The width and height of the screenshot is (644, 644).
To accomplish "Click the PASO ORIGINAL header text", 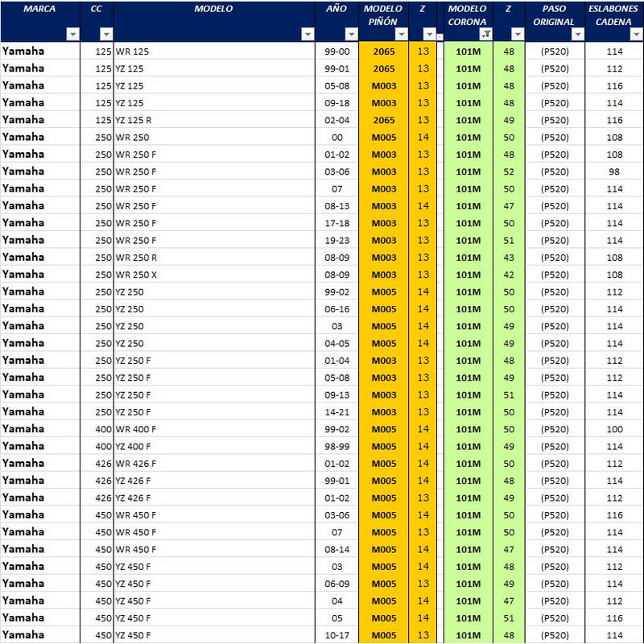I will point(554,15).
